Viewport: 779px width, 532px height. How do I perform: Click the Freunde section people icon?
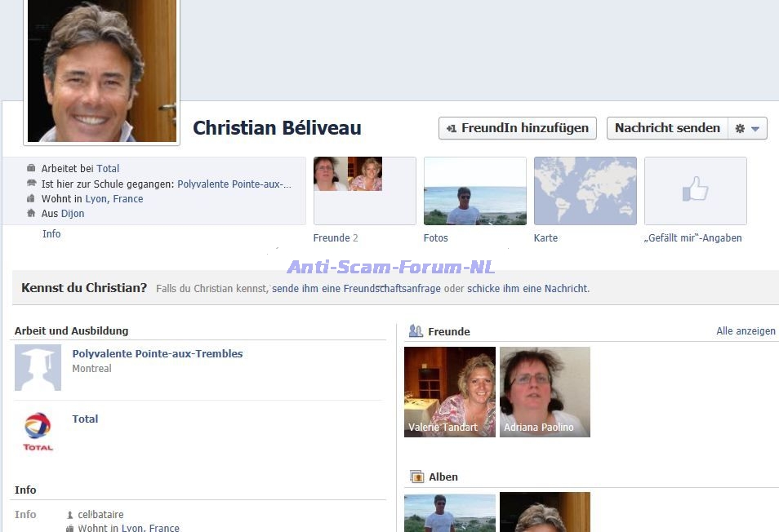pos(416,331)
